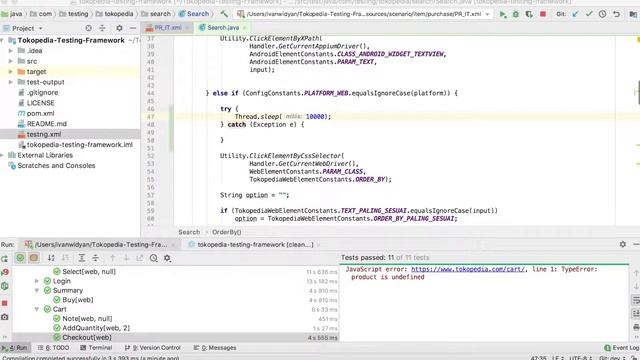Screen dimensions: 640x360
Task: Expand the target folder
Action: tap(11, 71)
